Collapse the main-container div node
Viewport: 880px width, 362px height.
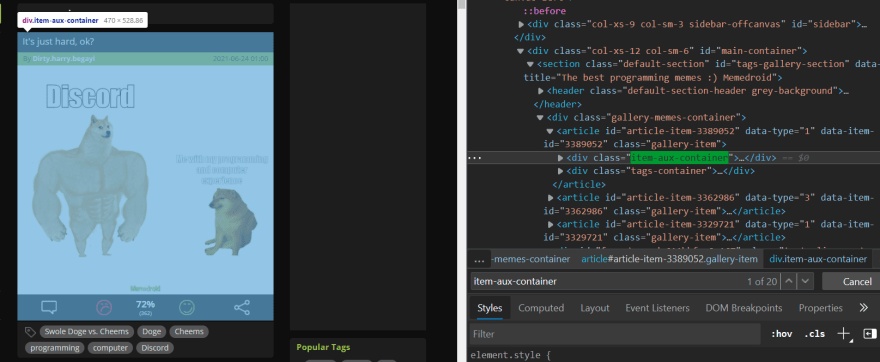click(x=521, y=51)
